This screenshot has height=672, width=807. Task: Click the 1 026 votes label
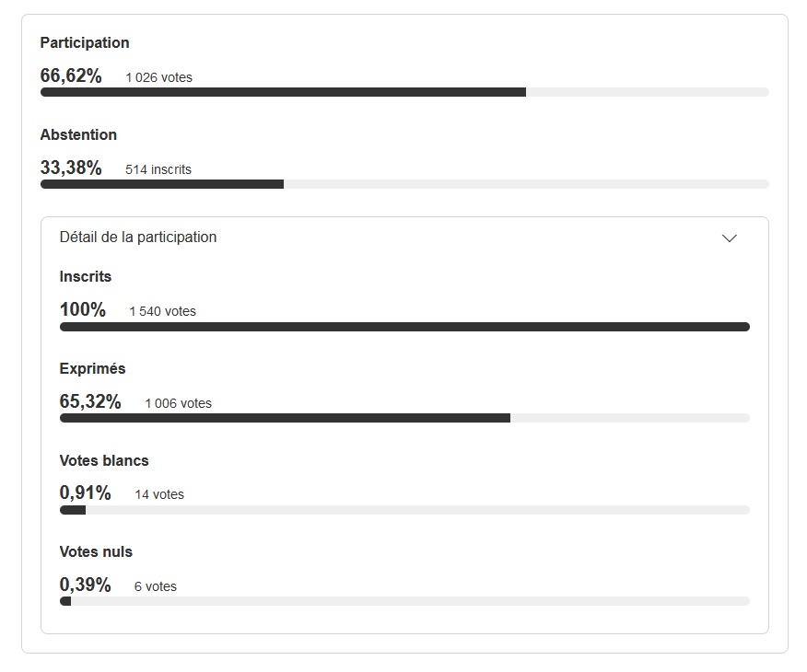click(159, 77)
